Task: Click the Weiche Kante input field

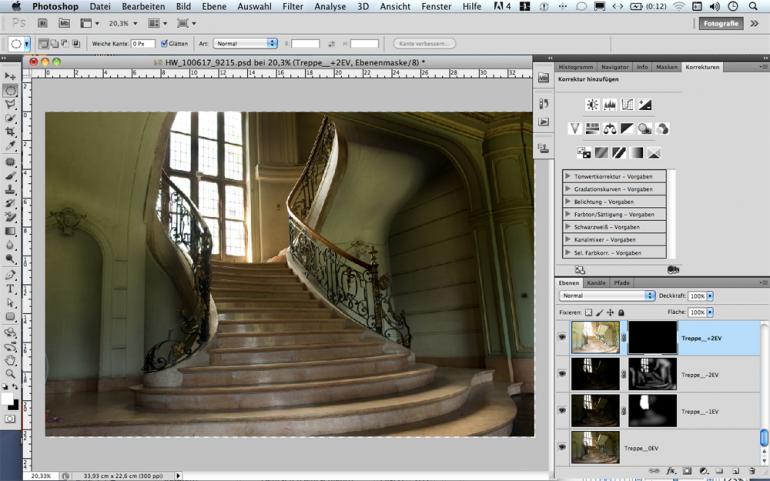Action: pos(143,44)
